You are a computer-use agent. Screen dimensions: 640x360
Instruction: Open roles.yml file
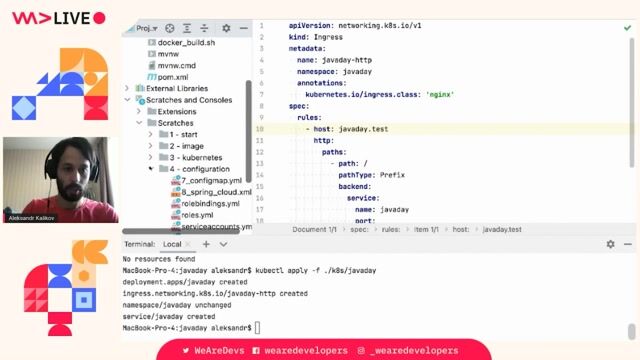click(197, 215)
